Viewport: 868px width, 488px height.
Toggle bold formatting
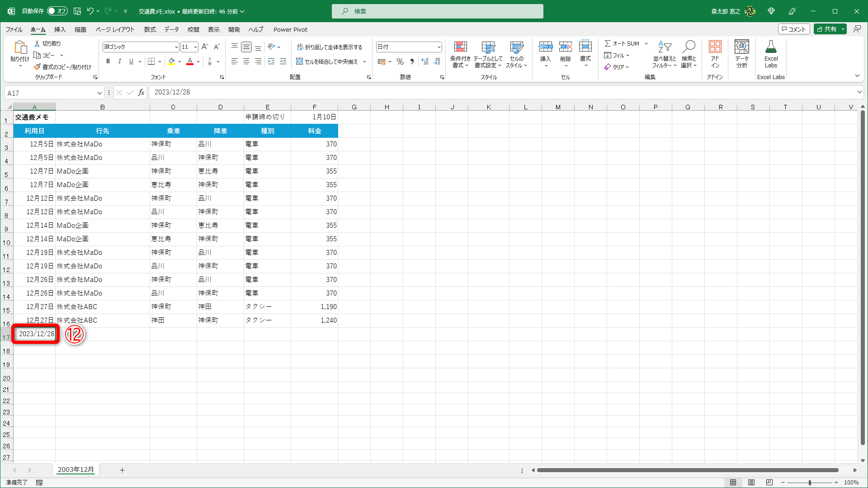[x=108, y=61]
